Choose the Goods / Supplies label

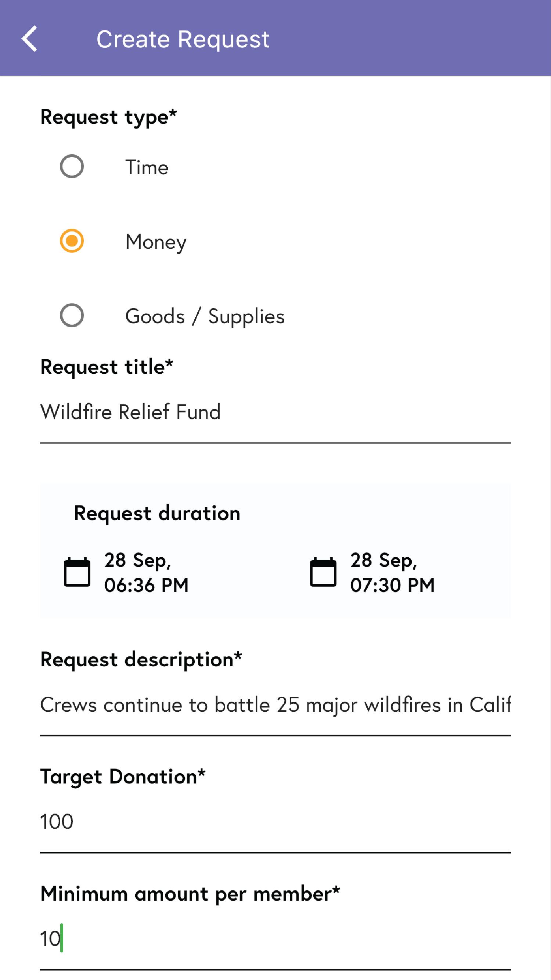click(x=205, y=317)
